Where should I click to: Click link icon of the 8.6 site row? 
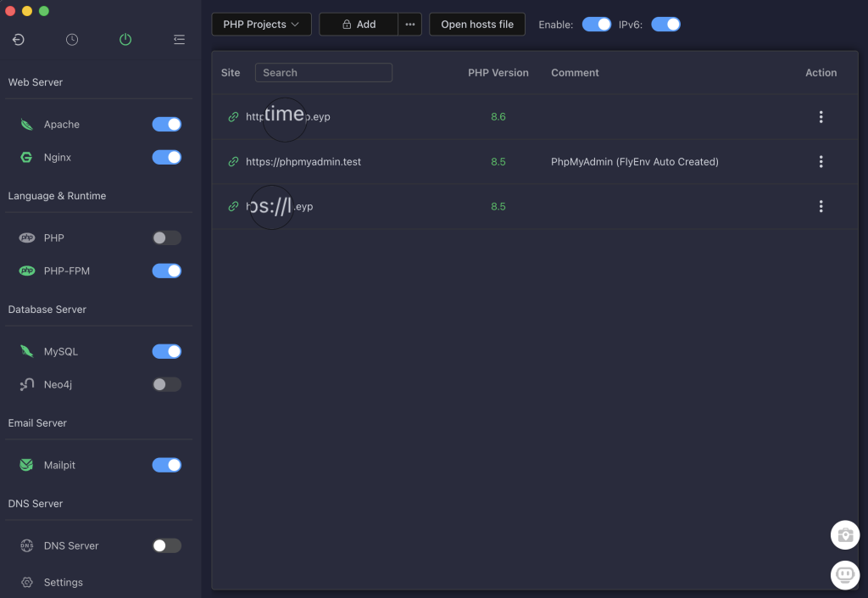click(x=233, y=117)
